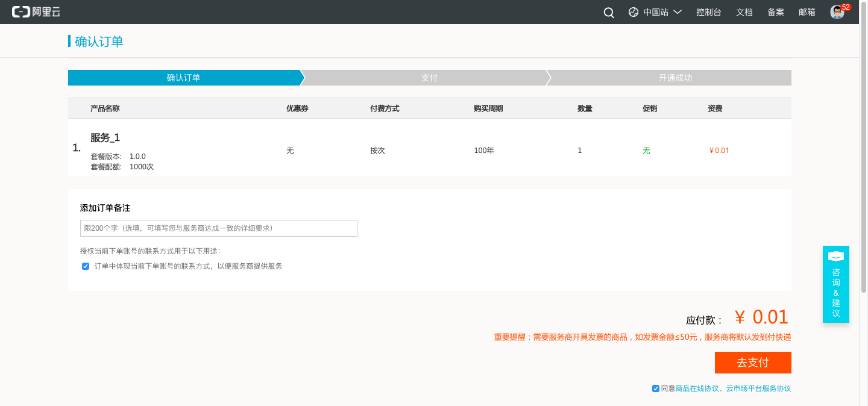Viewport: 868px width, 406px height.
Task: Go to 备案 in the navigation
Action: [776, 12]
